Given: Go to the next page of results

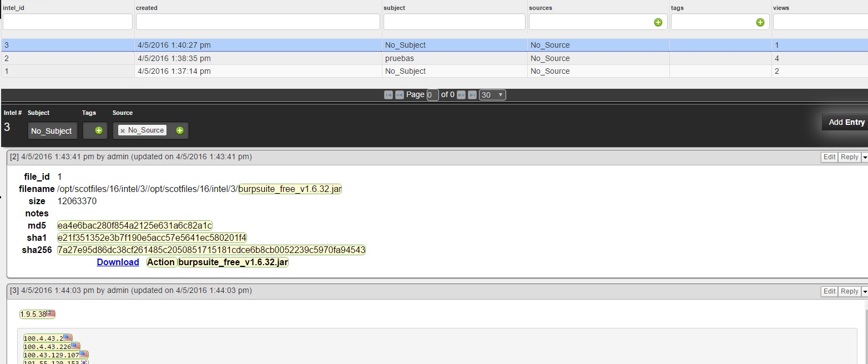Looking at the screenshot, I should [x=461, y=95].
